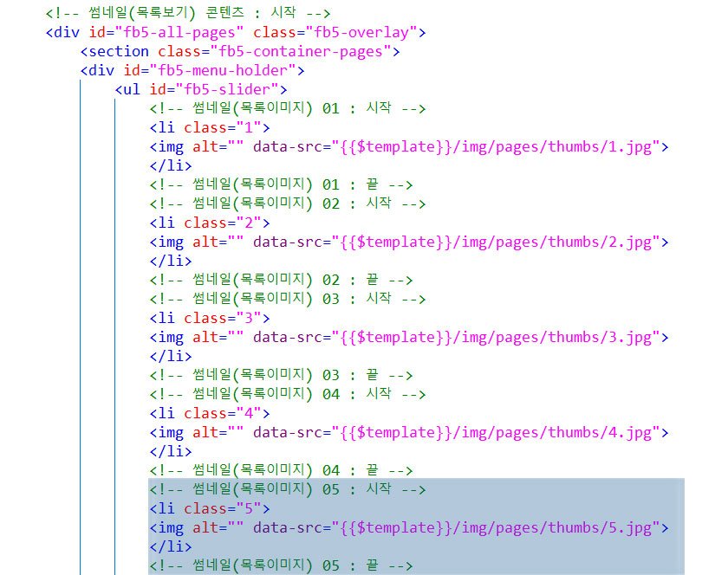Click the highlighted comment 05 : 시작

[286, 490]
